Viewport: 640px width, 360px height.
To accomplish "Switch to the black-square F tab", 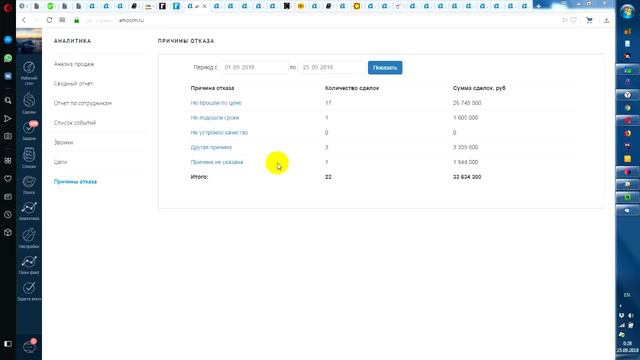I will (x=162, y=6).
